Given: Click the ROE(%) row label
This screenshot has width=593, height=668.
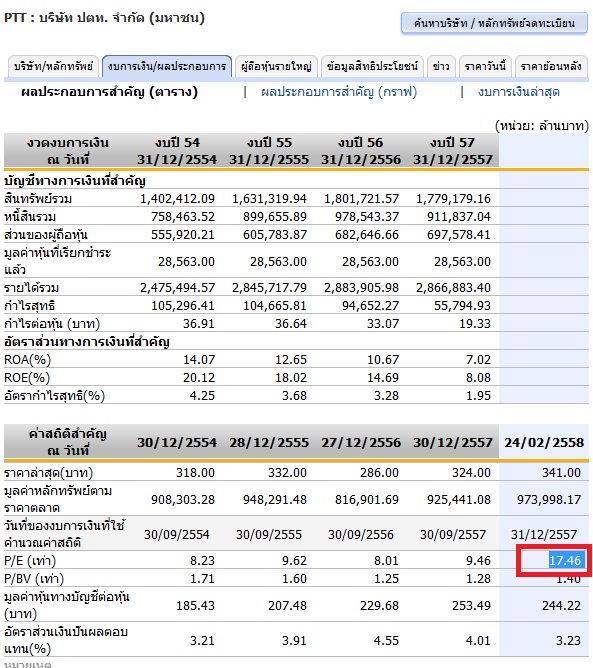Looking at the screenshot, I should coord(27,377).
